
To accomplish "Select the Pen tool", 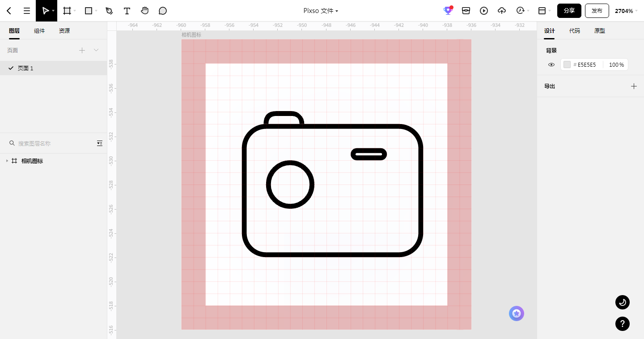I will point(109,11).
